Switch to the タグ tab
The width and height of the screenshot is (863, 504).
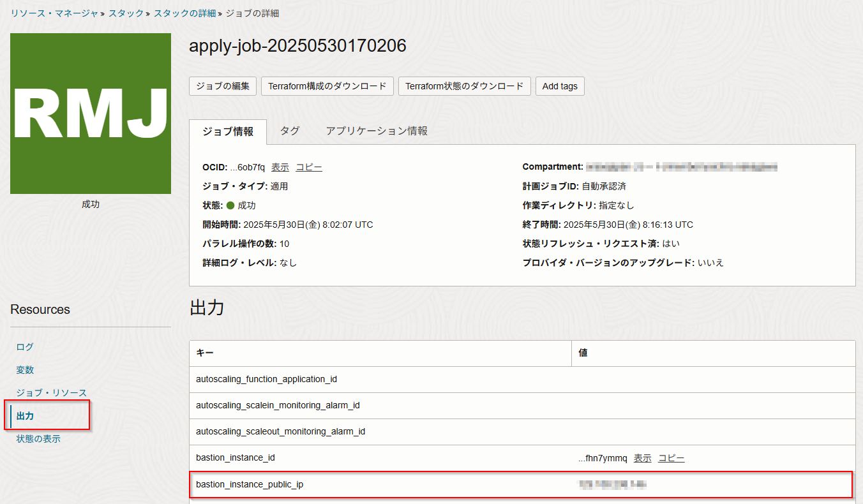tap(290, 131)
